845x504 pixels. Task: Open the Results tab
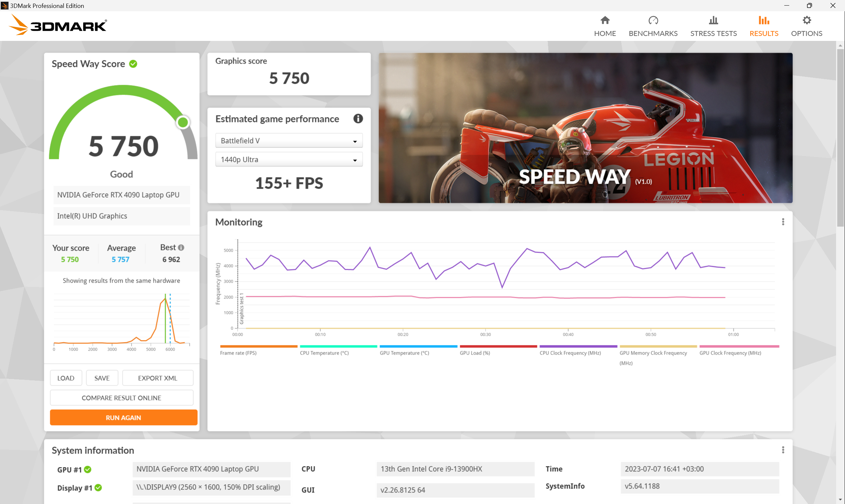(763, 26)
